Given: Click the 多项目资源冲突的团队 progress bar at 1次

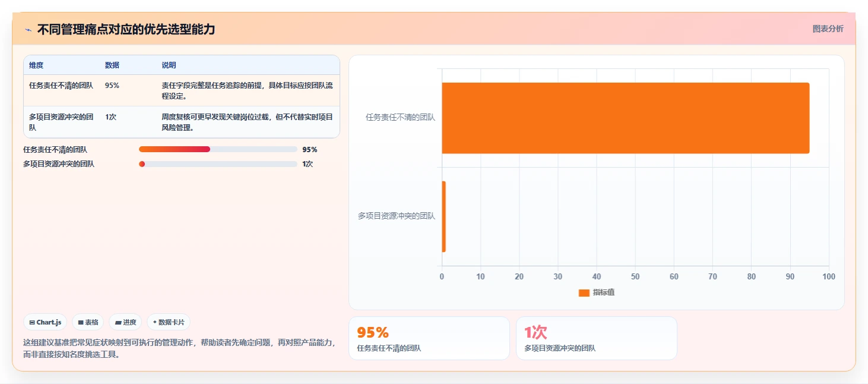Looking at the screenshot, I should click(x=218, y=164).
